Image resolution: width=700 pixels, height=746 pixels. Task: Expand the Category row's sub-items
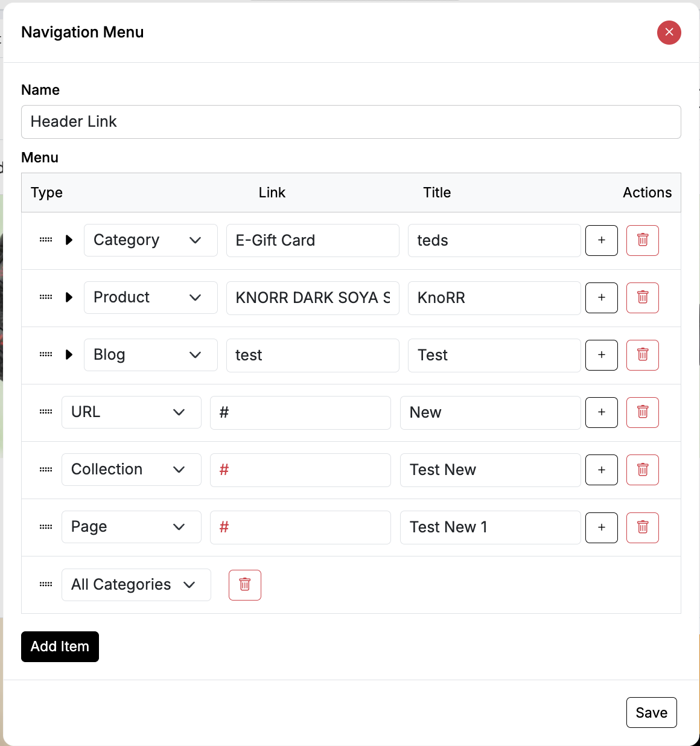pyautogui.click(x=69, y=240)
